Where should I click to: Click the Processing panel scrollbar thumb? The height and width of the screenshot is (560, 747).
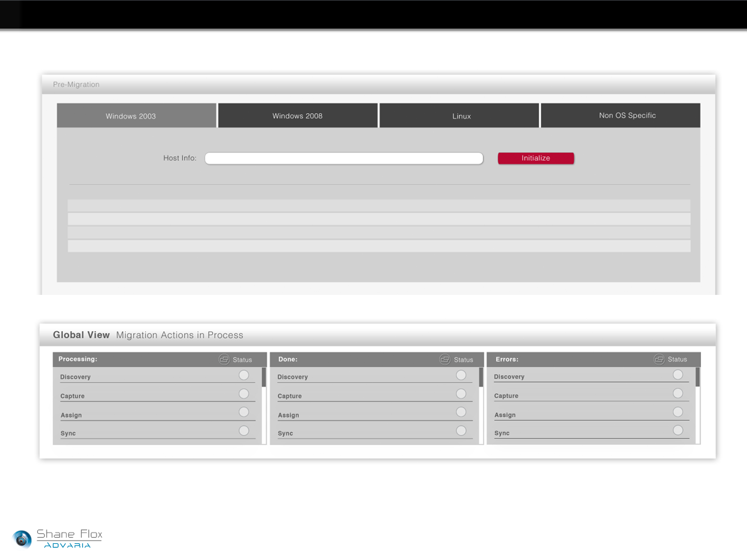point(264,377)
